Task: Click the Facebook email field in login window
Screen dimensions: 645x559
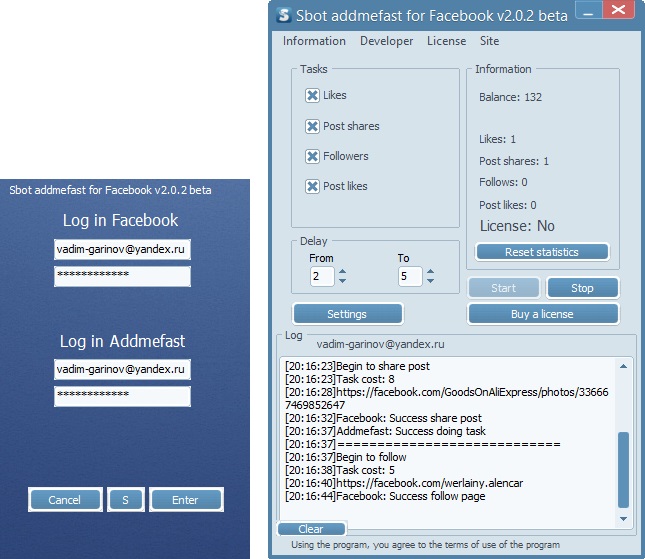Action: pos(122,249)
